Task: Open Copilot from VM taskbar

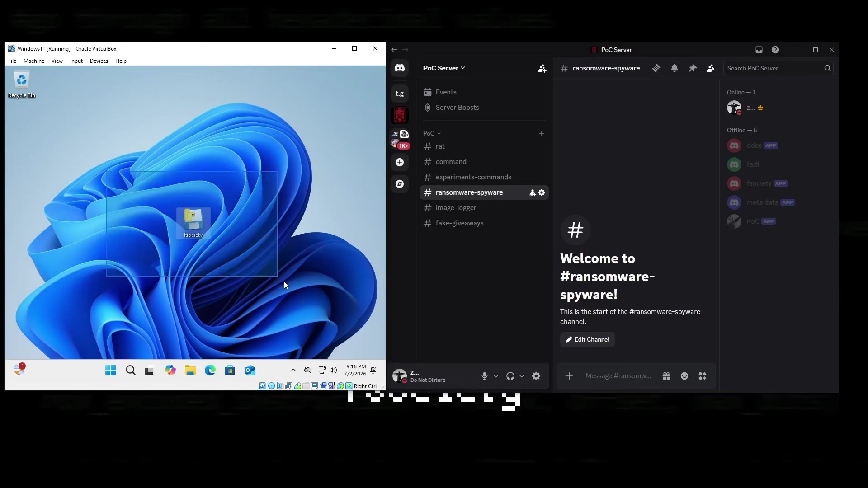Action: pos(170,371)
